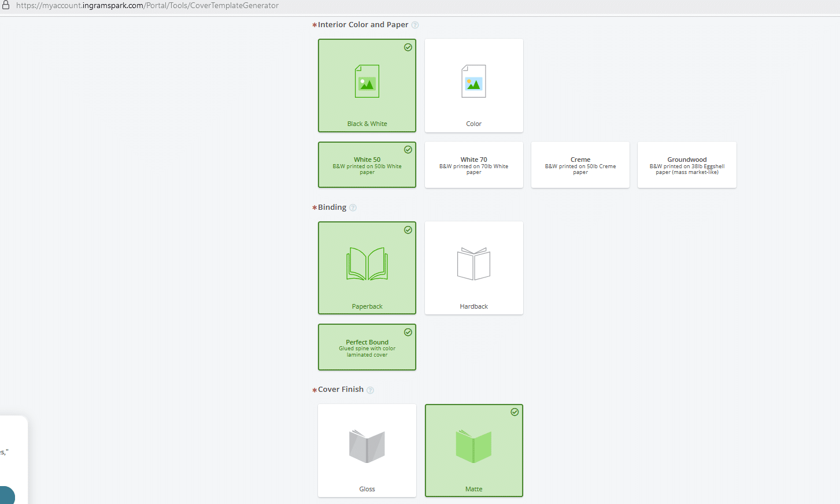Screen dimensions: 840x504
Task: Click checkmark on Black & White card
Action: point(408,47)
